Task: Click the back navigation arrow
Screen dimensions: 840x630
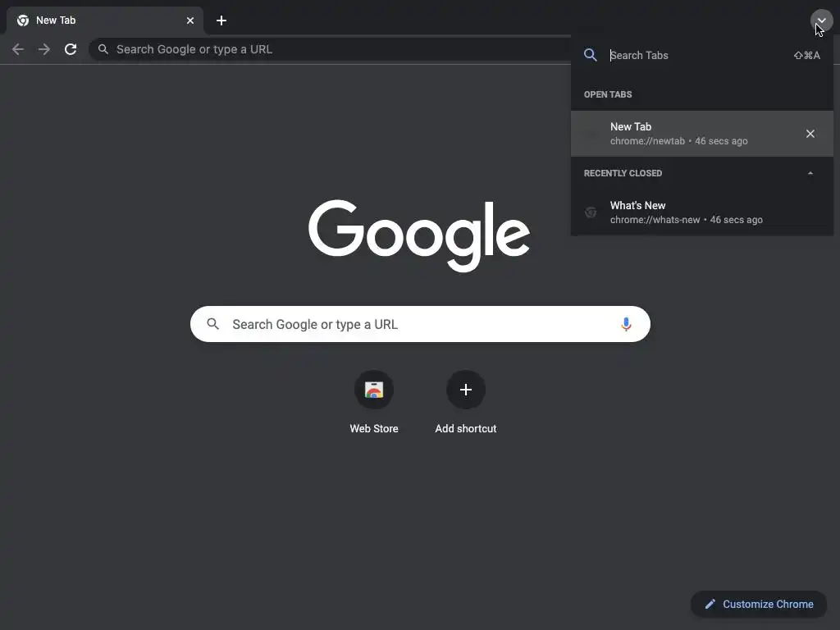Action: click(18, 49)
